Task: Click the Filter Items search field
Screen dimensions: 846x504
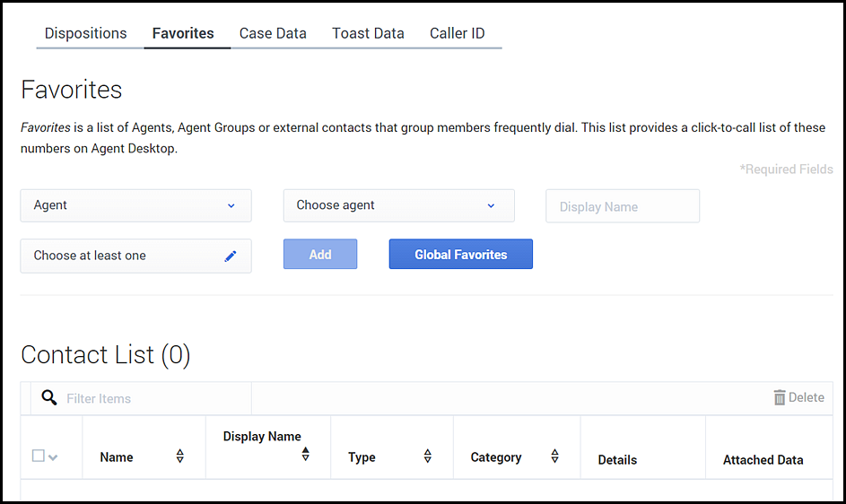Action: [x=153, y=398]
